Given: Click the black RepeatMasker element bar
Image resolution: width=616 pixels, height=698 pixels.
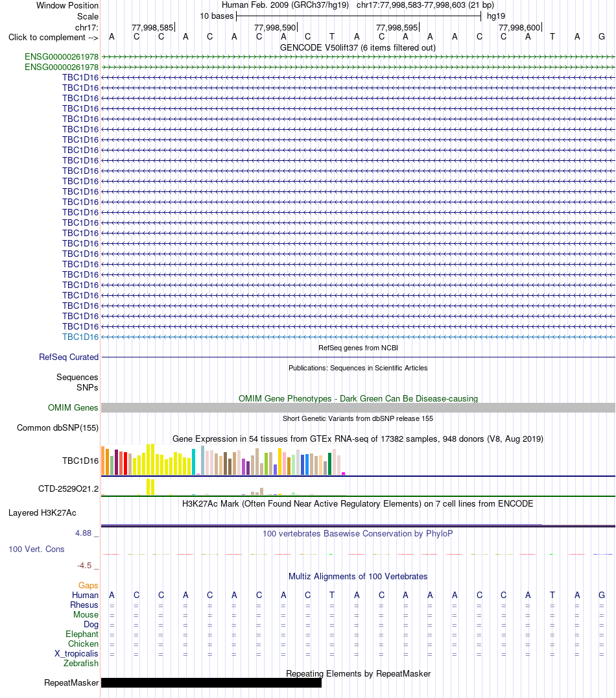Looking at the screenshot, I should [x=211, y=683].
